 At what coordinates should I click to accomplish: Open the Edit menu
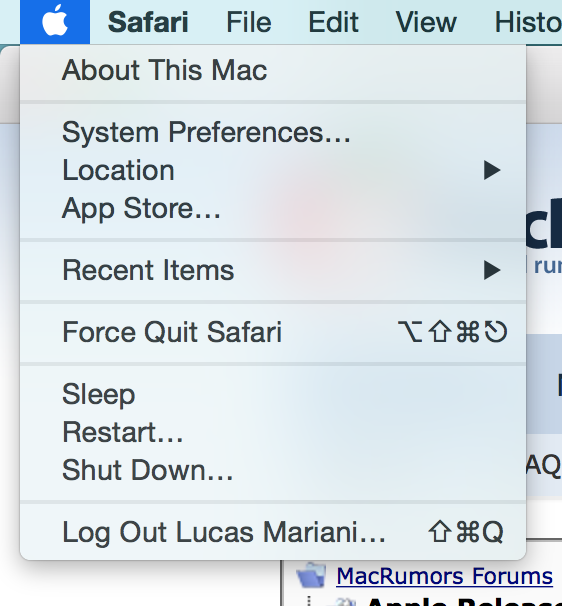333,22
